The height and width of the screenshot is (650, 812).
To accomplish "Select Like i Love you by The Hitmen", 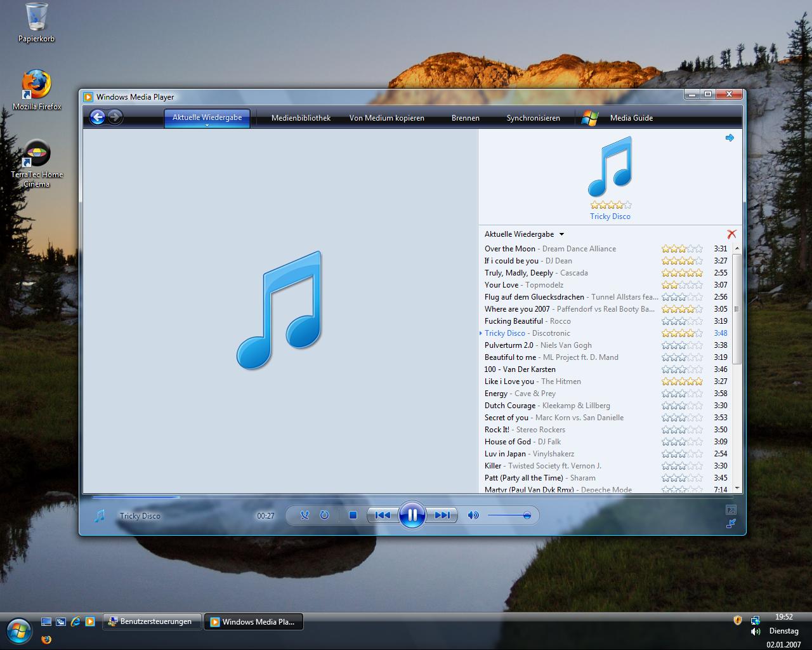I will point(606,381).
